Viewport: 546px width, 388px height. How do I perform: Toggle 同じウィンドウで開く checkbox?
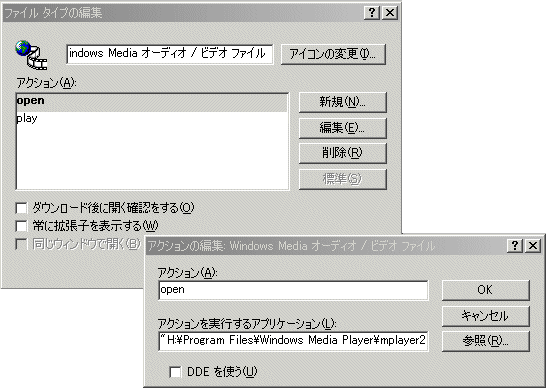21,244
